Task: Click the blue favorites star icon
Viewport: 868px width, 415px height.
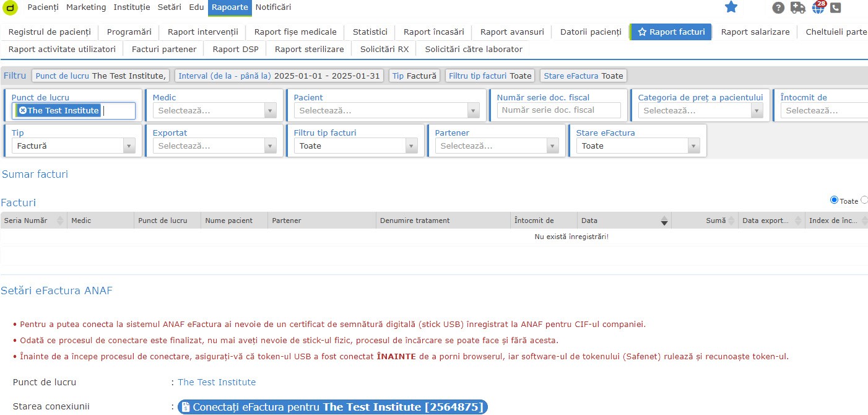Action: pyautogui.click(x=731, y=7)
